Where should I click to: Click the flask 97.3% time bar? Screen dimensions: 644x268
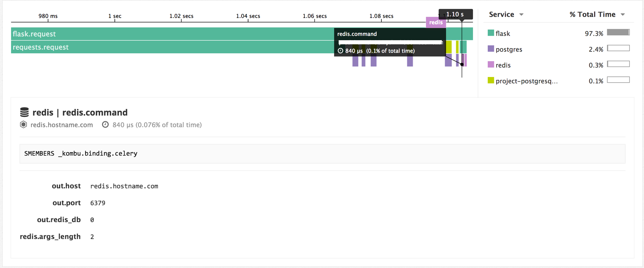click(x=618, y=32)
